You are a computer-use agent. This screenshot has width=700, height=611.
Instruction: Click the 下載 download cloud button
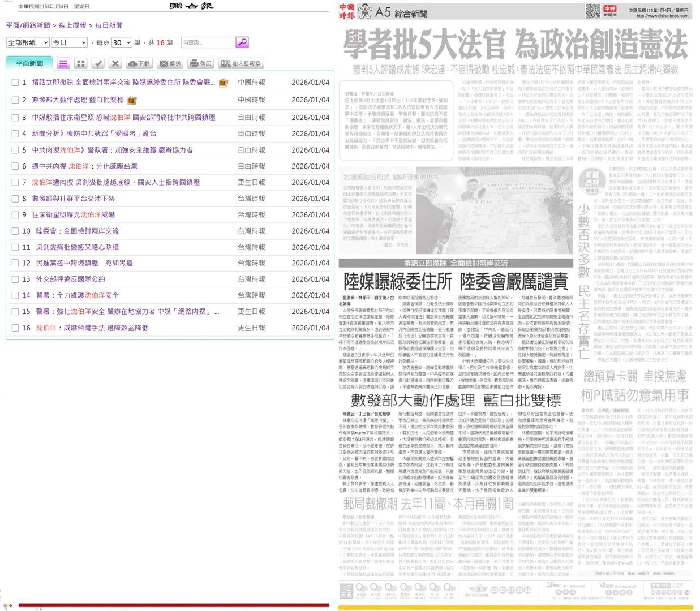coord(139,64)
